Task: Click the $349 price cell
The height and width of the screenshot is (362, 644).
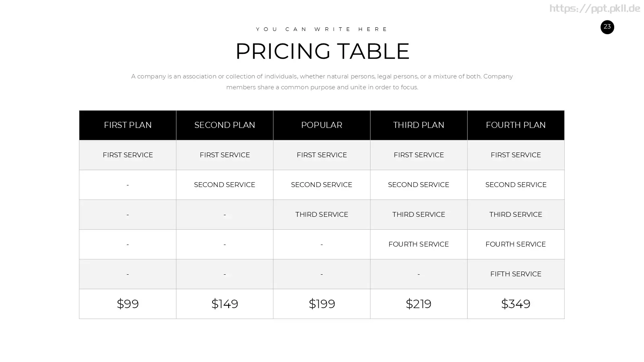Action: pyautogui.click(x=516, y=304)
